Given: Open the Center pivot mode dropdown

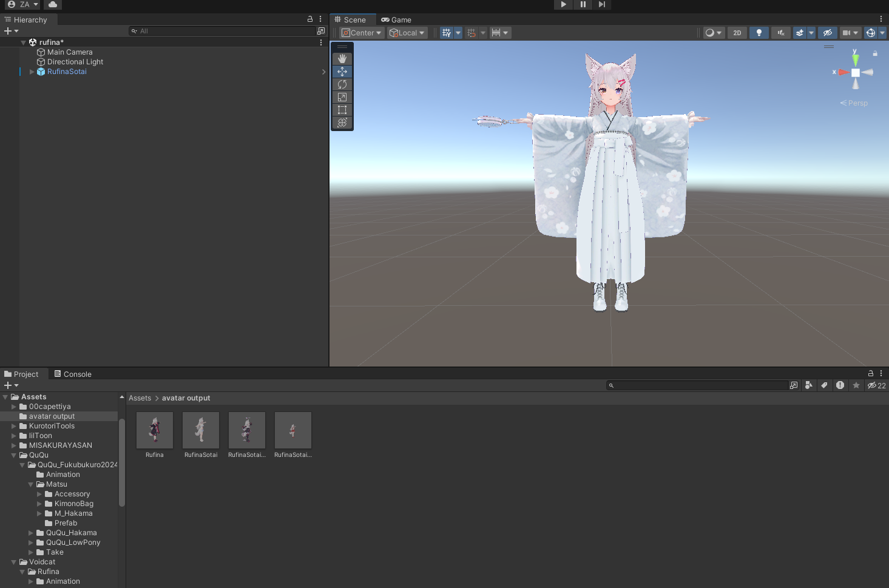Looking at the screenshot, I should coord(361,33).
